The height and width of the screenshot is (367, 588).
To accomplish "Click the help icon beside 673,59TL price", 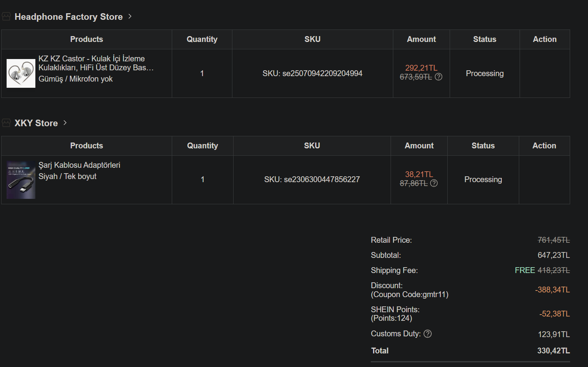I will click(438, 77).
